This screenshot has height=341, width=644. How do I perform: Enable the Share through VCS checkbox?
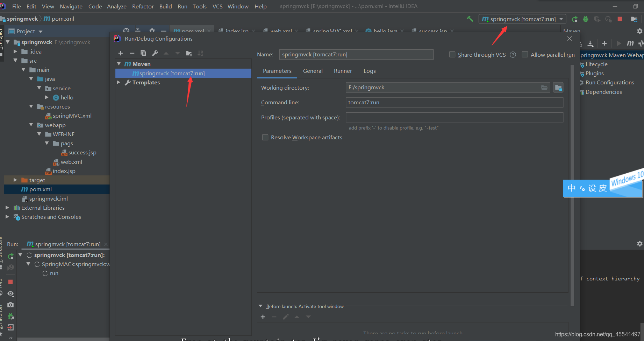(452, 55)
